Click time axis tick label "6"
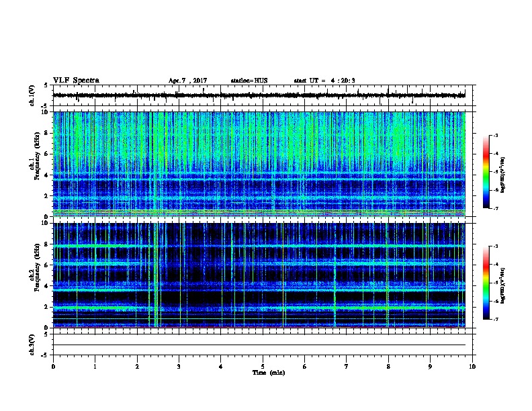The width and height of the screenshot is (532, 411). tap(305, 367)
